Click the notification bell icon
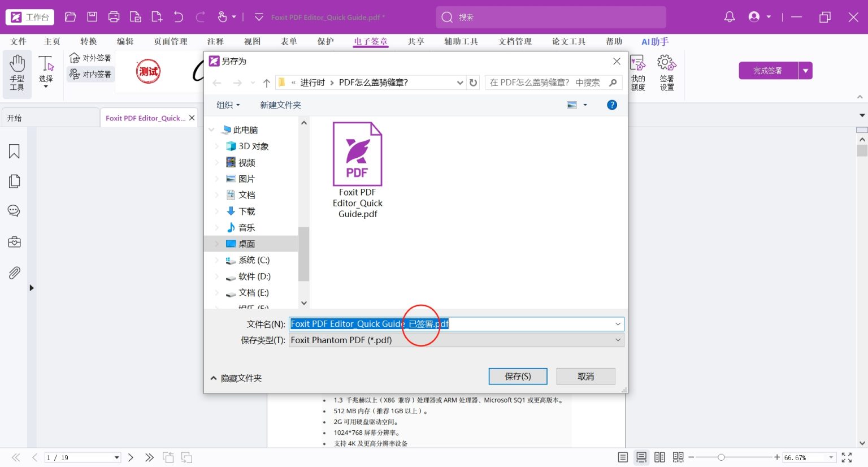 [730, 17]
